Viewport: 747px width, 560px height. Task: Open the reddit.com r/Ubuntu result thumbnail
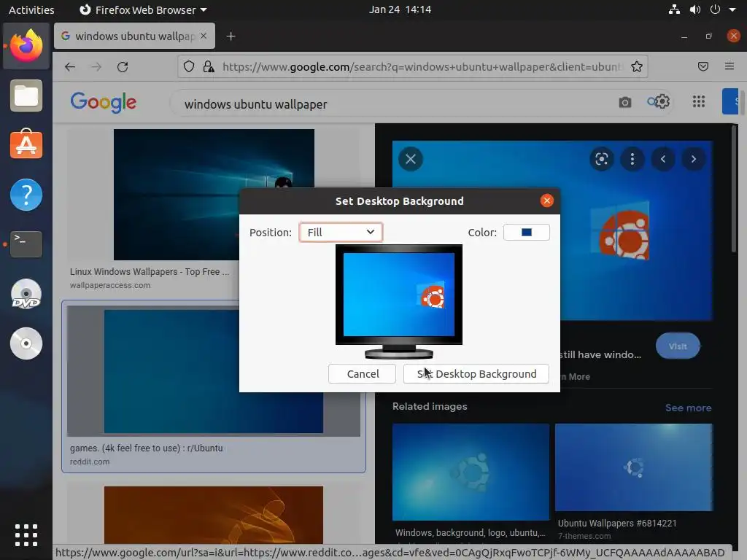point(214,371)
